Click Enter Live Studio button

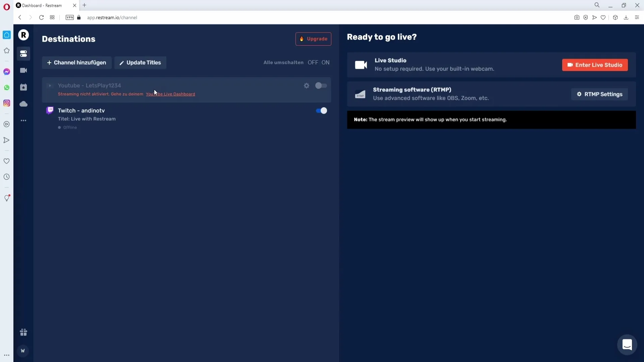595,65
